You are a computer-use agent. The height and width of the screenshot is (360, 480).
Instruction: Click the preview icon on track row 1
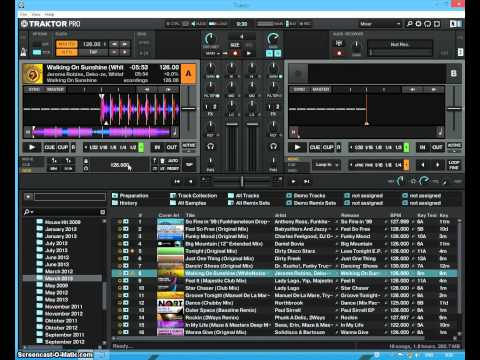126,222
